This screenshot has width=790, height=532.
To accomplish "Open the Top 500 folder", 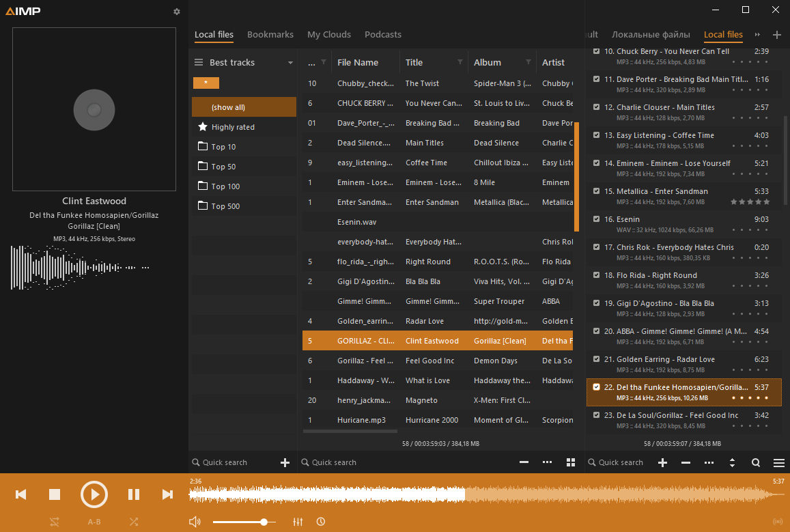I will tap(244, 206).
